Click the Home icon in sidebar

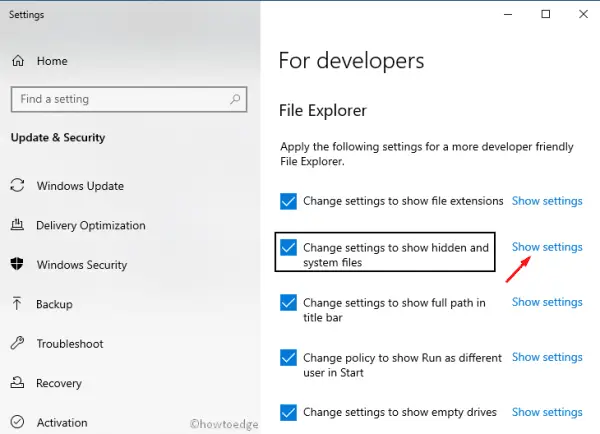18,61
